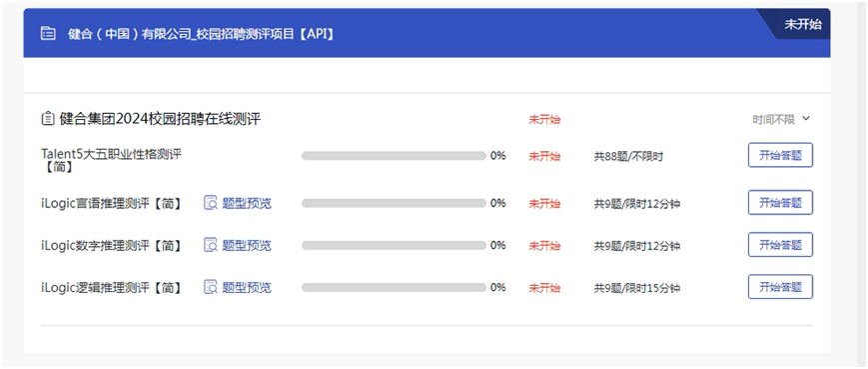The width and height of the screenshot is (868, 369).
Task: Click the 健合集团2024校园招聘在线测评 heading
Action: [x=160, y=119]
